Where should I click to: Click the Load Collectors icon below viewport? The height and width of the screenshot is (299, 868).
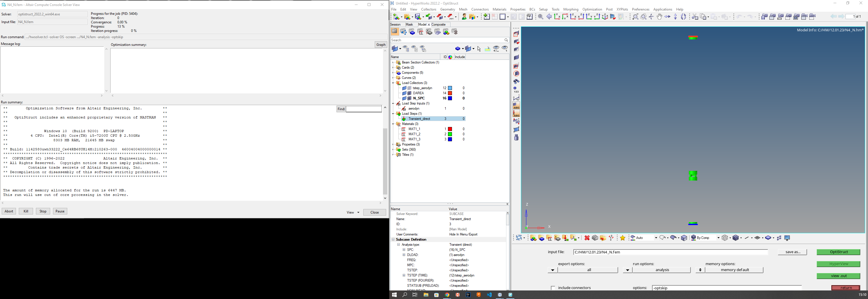click(565, 238)
